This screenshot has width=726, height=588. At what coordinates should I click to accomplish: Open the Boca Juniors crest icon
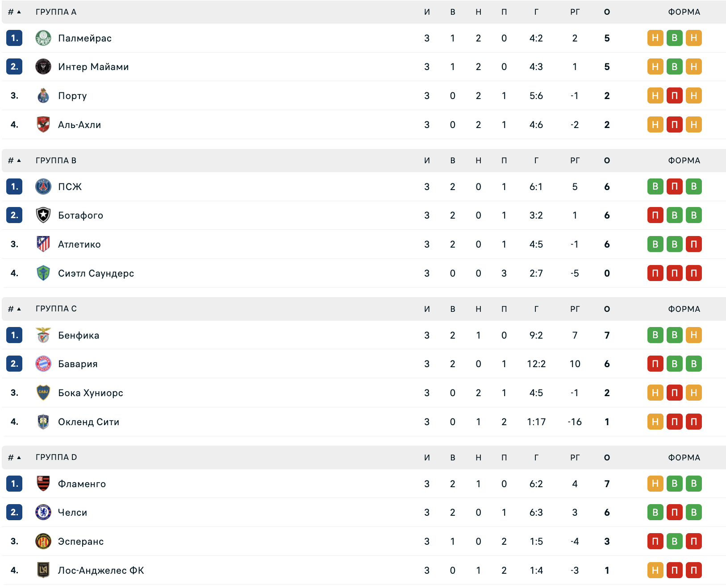tap(43, 393)
